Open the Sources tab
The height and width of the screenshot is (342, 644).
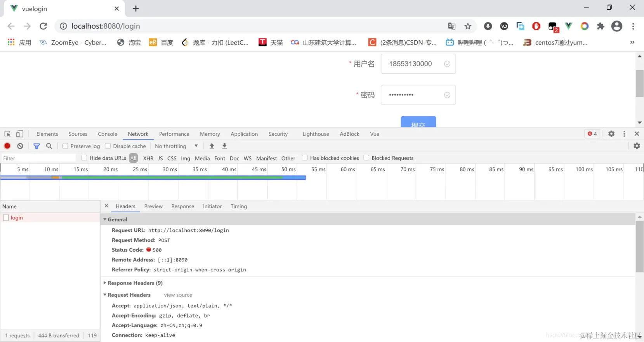click(78, 134)
